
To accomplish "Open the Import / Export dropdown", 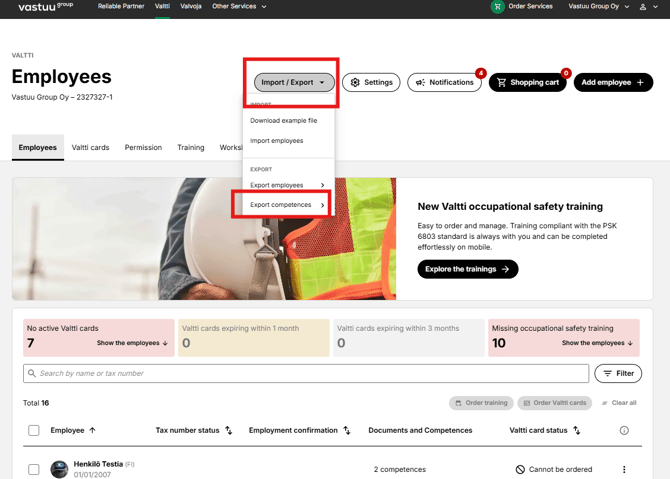I will [294, 82].
